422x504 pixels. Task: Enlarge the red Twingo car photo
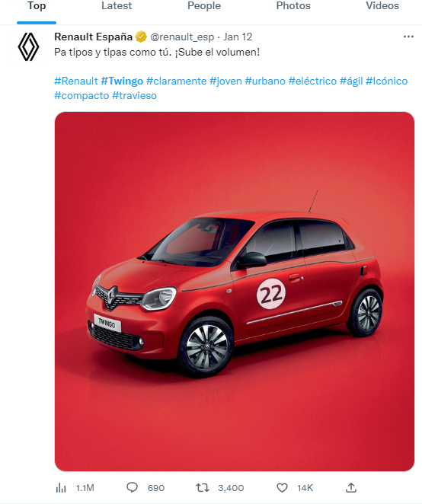[235, 292]
